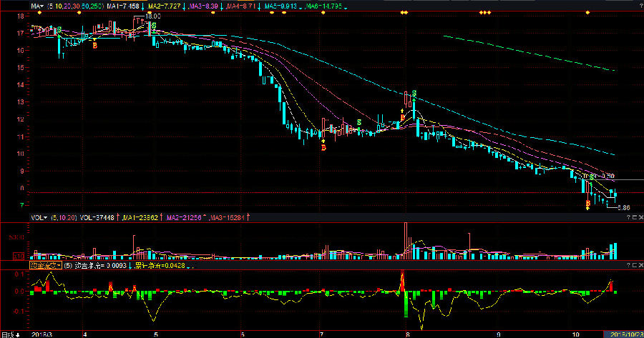644x338 pixels.
Task: Click the orange B marker near 16.5
Action: click(x=94, y=46)
